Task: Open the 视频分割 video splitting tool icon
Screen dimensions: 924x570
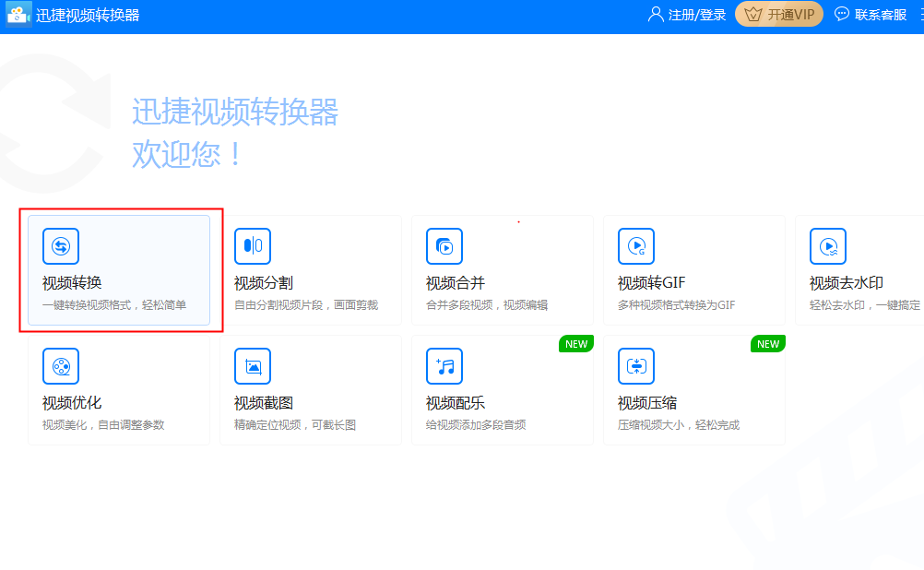Action: (x=252, y=245)
